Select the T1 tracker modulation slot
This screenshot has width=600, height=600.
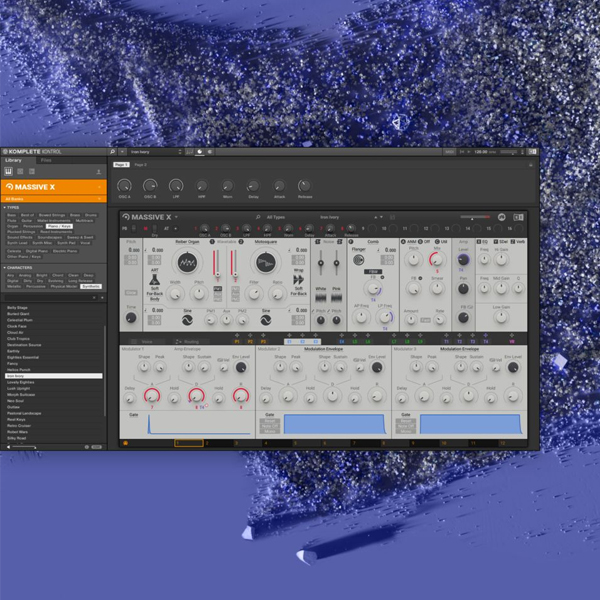click(446, 341)
